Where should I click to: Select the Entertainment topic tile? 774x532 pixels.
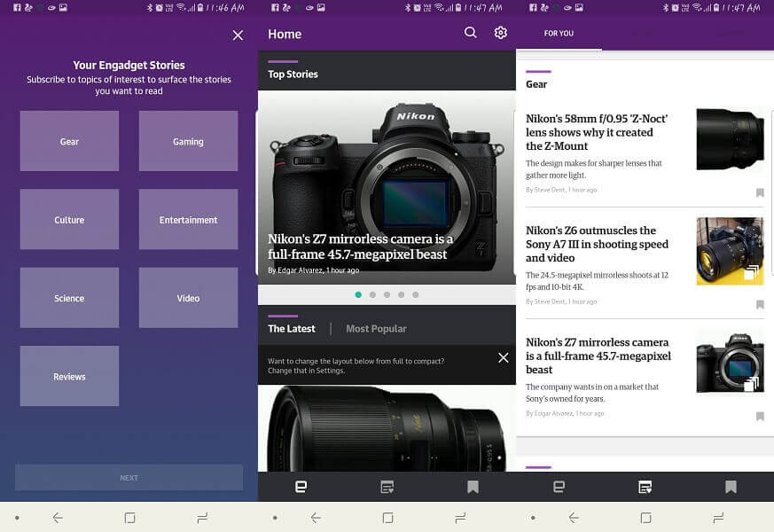(188, 220)
